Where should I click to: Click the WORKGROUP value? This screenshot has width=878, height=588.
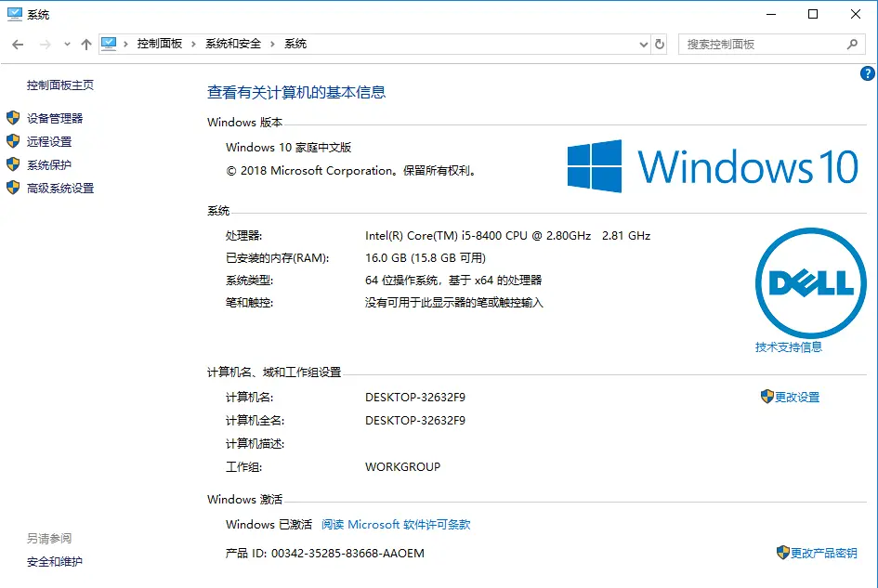pyautogui.click(x=403, y=467)
